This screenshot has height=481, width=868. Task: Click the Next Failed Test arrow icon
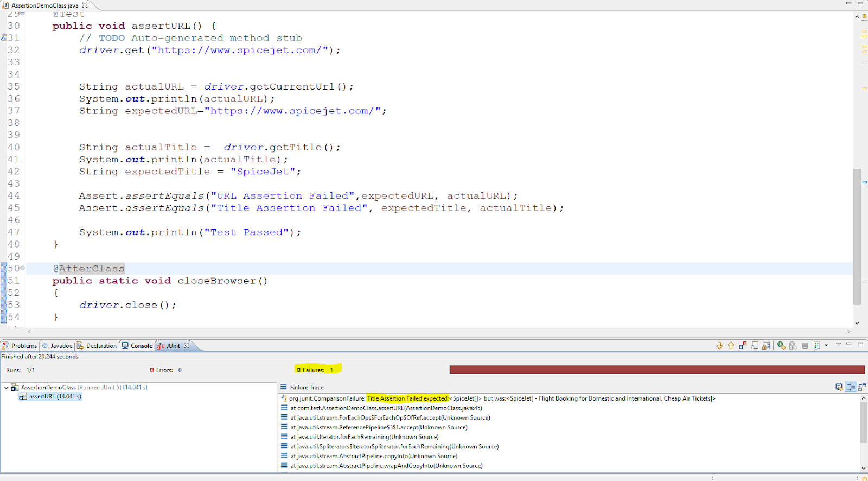(719, 345)
